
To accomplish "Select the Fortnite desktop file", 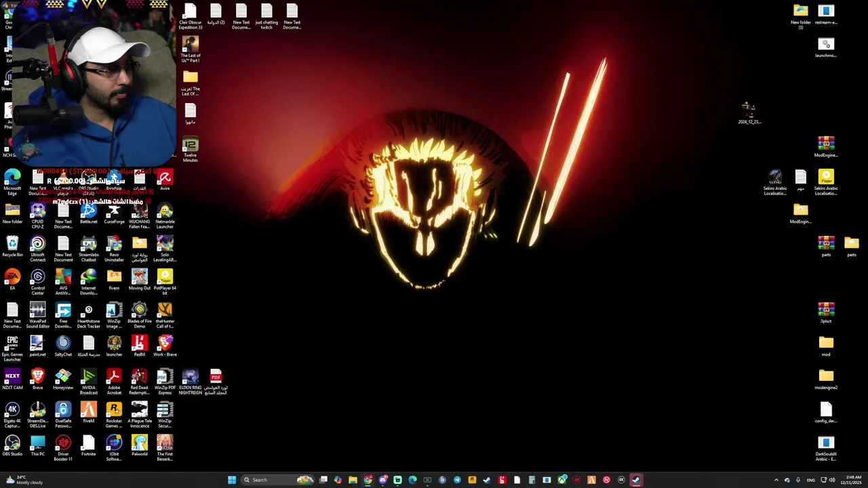I will point(88,447).
